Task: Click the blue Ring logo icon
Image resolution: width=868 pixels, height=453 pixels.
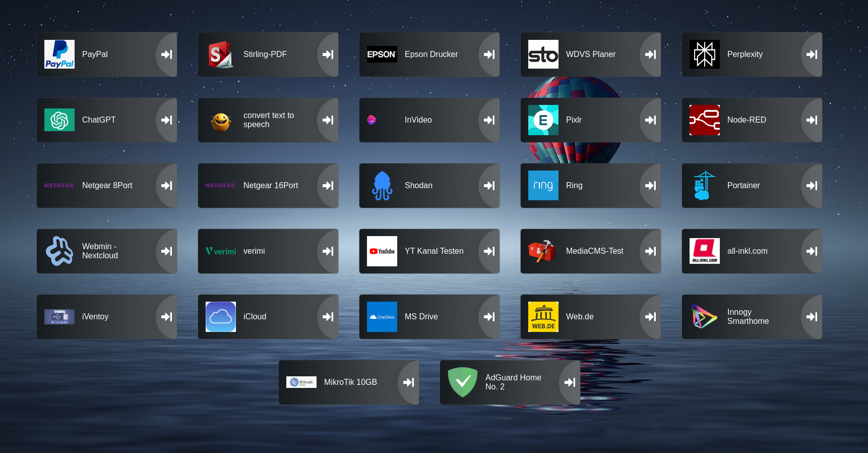Action: (x=543, y=186)
